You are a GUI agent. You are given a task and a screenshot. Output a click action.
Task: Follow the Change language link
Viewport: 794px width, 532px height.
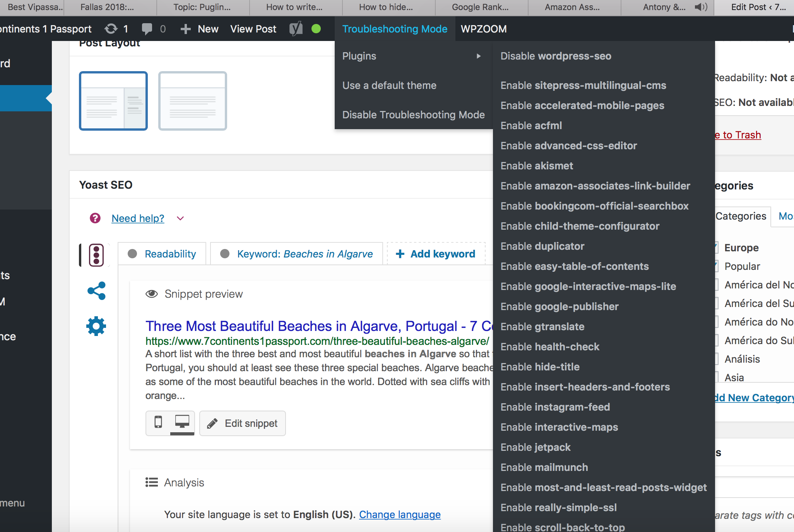400,515
